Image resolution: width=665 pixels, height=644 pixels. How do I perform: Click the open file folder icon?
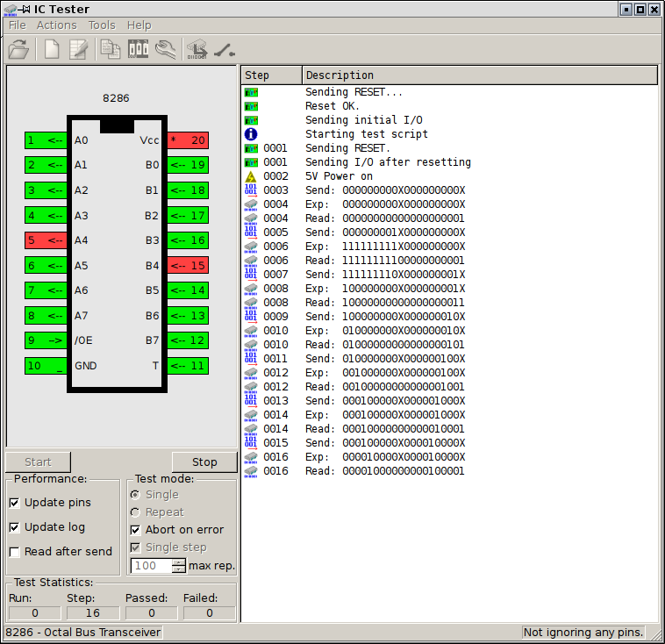click(18, 50)
